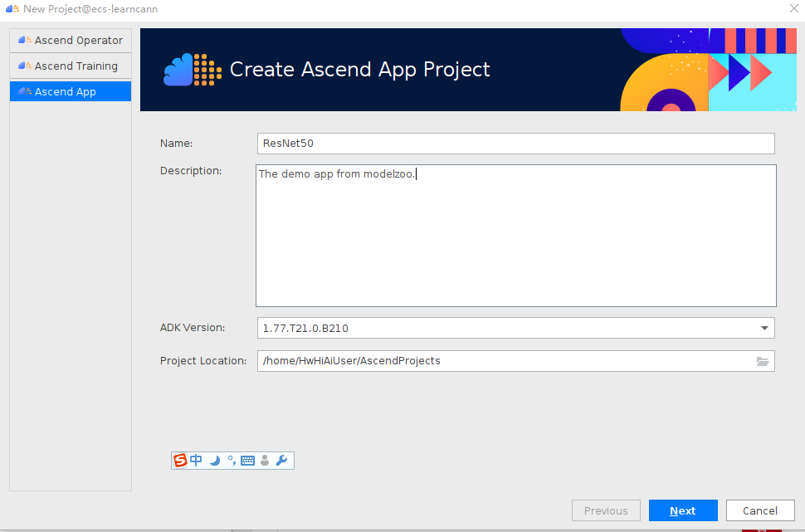
Task: Click the Ascend logo in the banner
Action: (193, 70)
